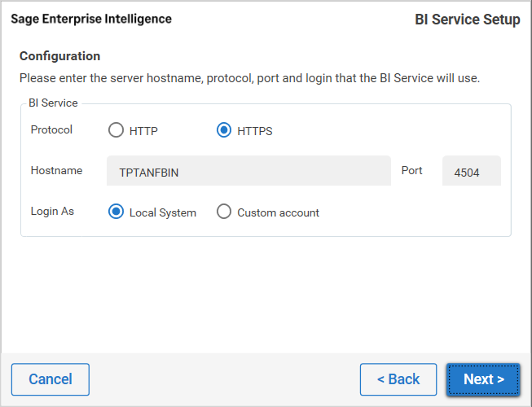Click the Configuration section heading
This screenshot has height=407, width=532.
pos(59,56)
